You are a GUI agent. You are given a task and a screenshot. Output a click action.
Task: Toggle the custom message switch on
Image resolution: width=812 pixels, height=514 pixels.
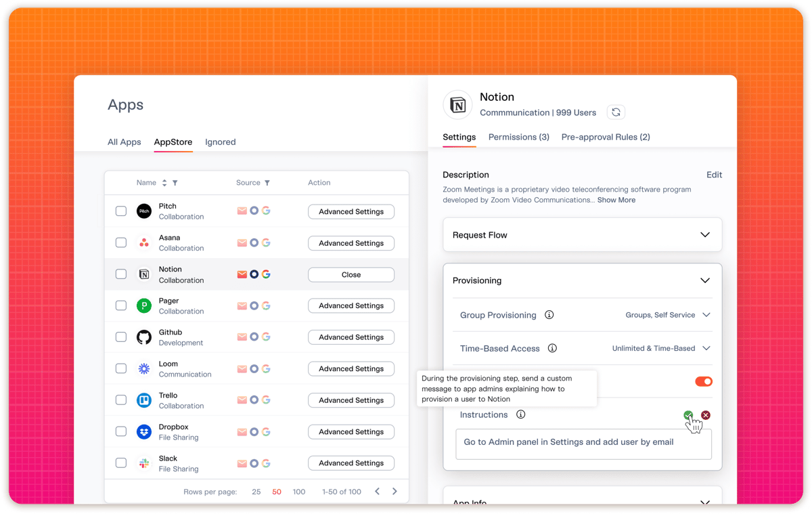703,381
